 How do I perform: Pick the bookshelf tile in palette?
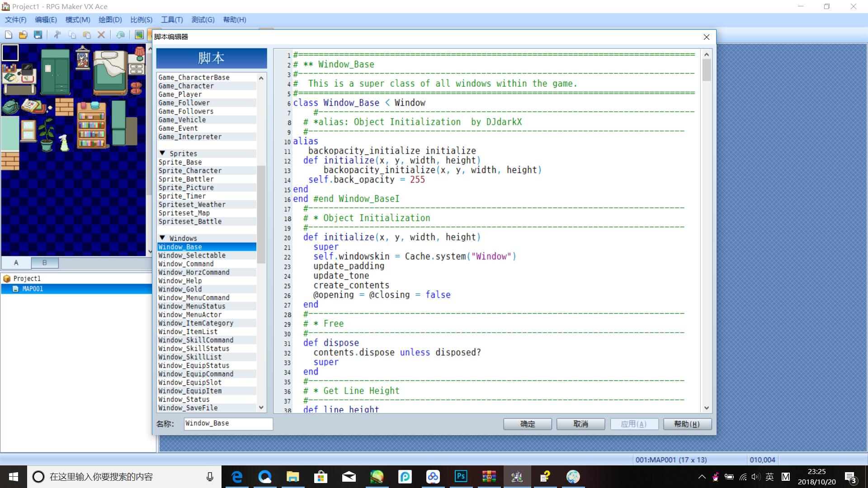pyautogui.click(x=92, y=125)
